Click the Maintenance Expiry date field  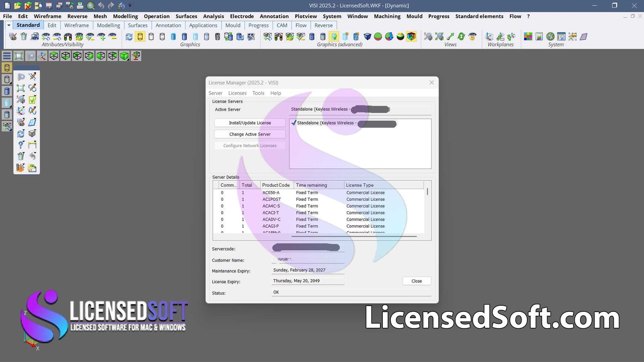pyautogui.click(x=308, y=270)
